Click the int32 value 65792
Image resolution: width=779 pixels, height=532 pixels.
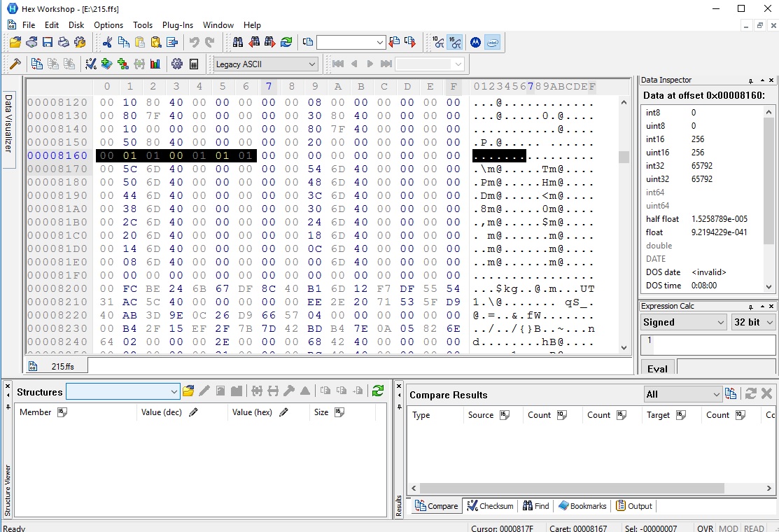702,165
